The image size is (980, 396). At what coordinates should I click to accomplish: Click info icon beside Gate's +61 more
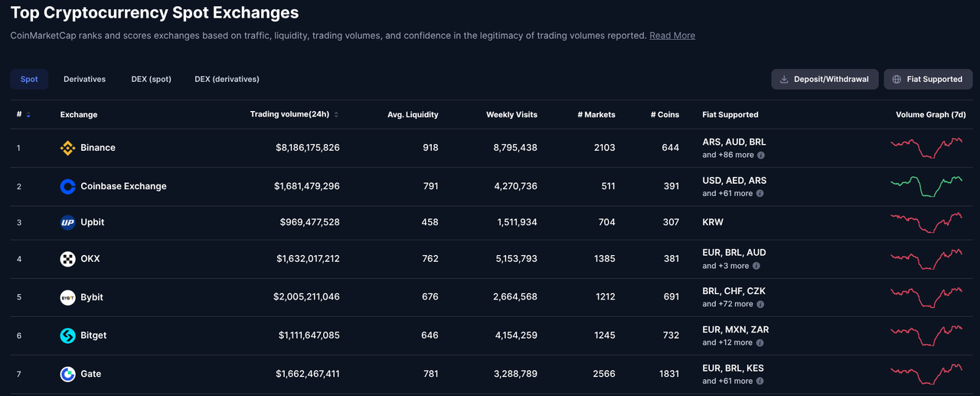tap(760, 381)
